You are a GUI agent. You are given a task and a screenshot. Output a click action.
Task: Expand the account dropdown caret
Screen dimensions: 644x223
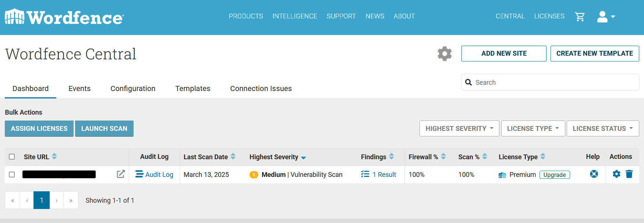click(x=613, y=17)
